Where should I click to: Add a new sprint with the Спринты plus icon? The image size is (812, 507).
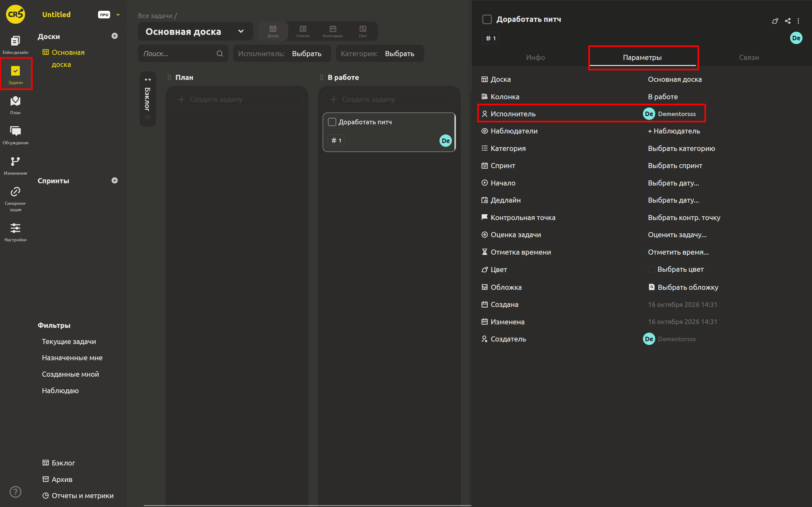pos(115,180)
